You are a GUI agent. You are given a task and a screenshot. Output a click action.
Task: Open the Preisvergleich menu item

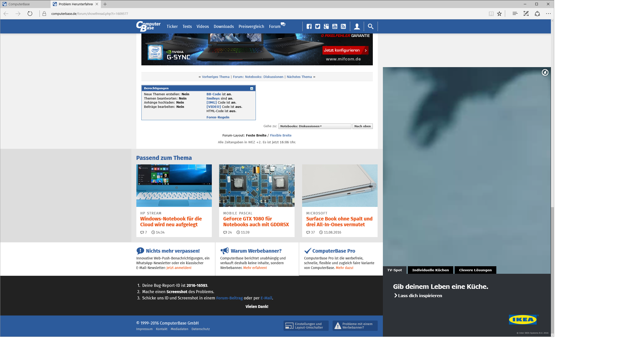pos(251,26)
